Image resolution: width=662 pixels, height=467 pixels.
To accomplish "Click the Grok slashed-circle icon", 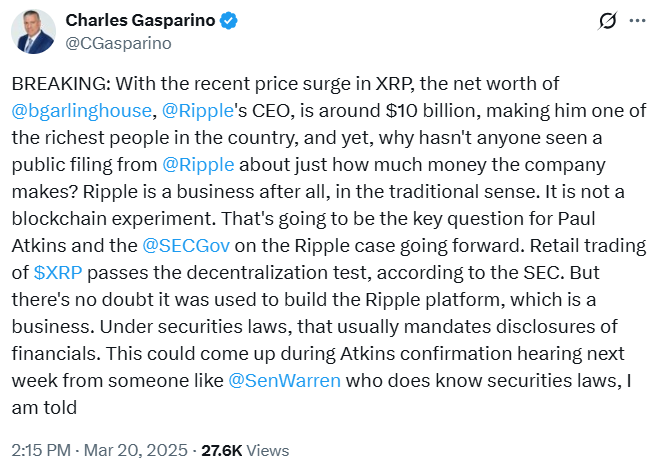I will tap(607, 21).
